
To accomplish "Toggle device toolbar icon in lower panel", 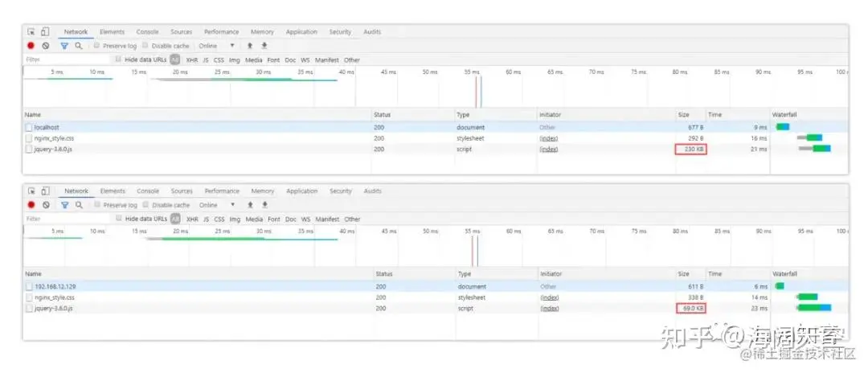I will [x=45, y=191].
